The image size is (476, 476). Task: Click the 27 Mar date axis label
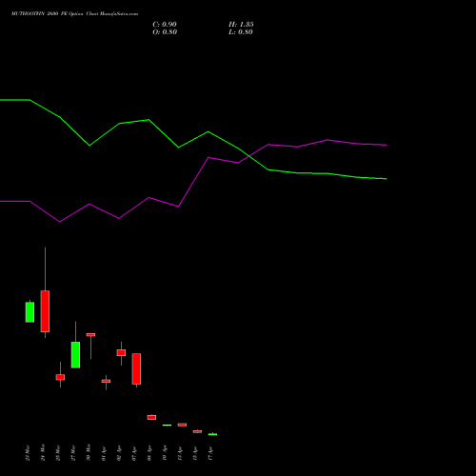pos(73,453)
